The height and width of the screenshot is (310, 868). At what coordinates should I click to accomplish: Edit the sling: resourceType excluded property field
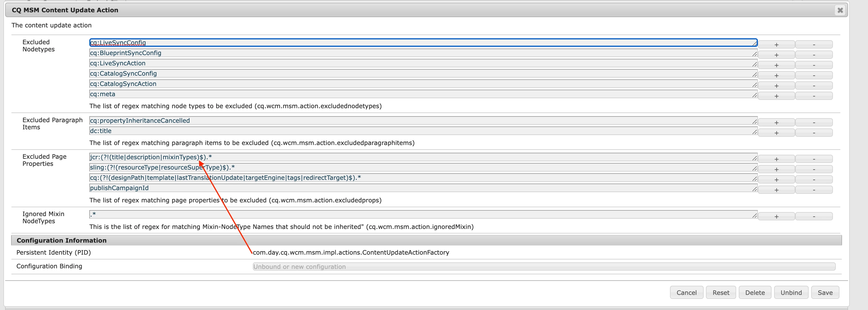(423, 168)
